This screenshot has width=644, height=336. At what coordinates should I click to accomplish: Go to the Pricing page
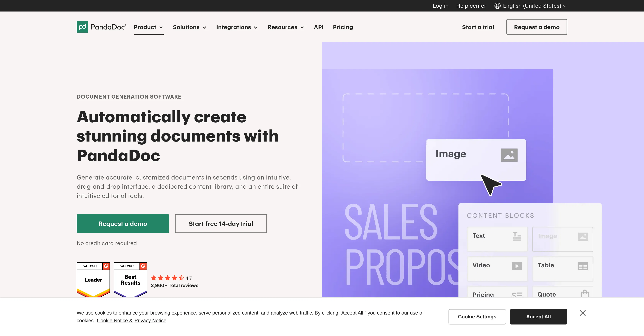coord(343,27)
